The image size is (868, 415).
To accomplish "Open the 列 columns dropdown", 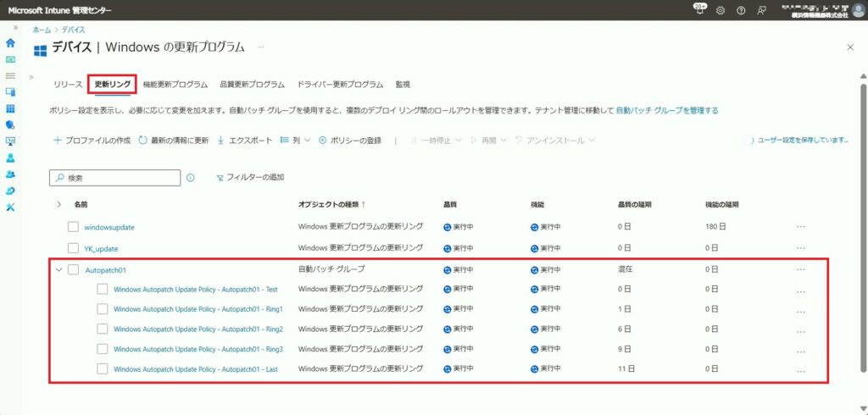I will pos(295,140).
